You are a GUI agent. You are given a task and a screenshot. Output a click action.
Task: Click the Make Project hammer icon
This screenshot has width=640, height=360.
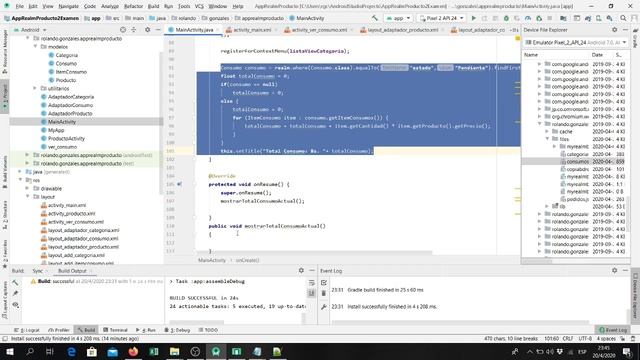375,18
